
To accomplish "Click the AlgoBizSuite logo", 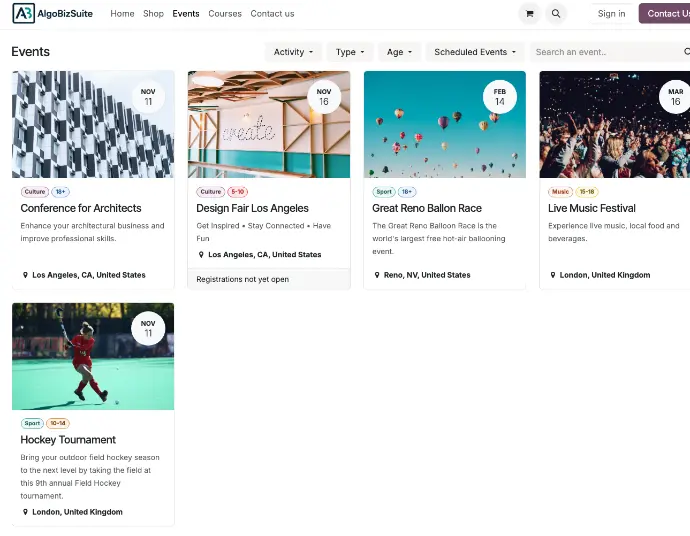I will 52,13.
